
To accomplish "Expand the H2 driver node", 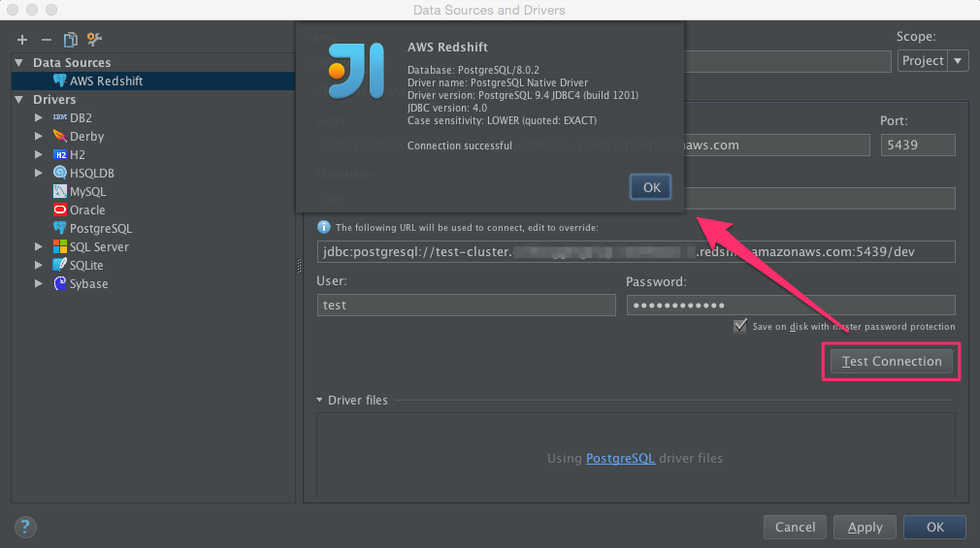I will click(x=38, y=154).
